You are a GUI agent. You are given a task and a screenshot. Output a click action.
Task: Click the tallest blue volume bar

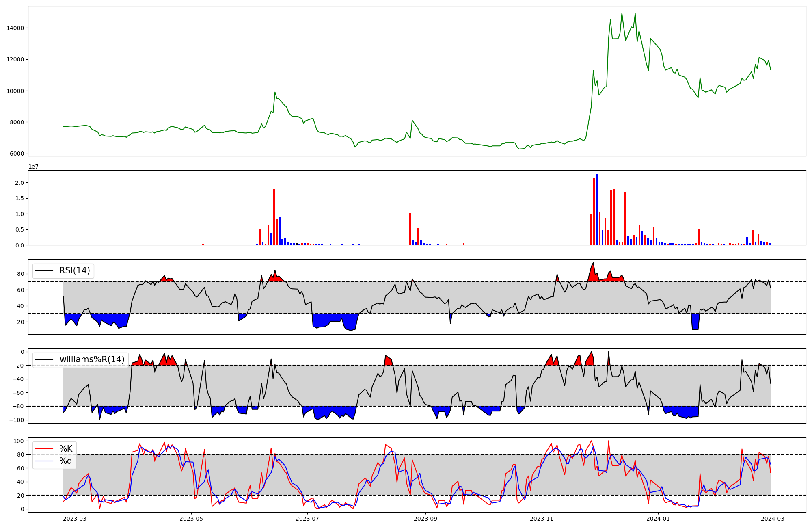[x=596, y=209]
